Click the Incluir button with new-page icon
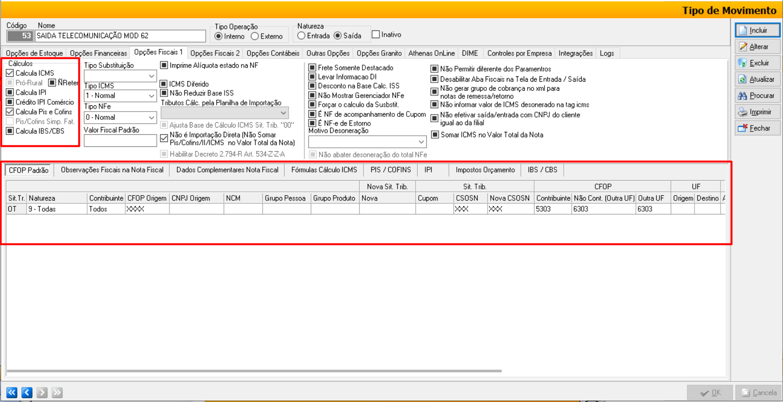Viewport: 783px width, 402px height. 757,31
